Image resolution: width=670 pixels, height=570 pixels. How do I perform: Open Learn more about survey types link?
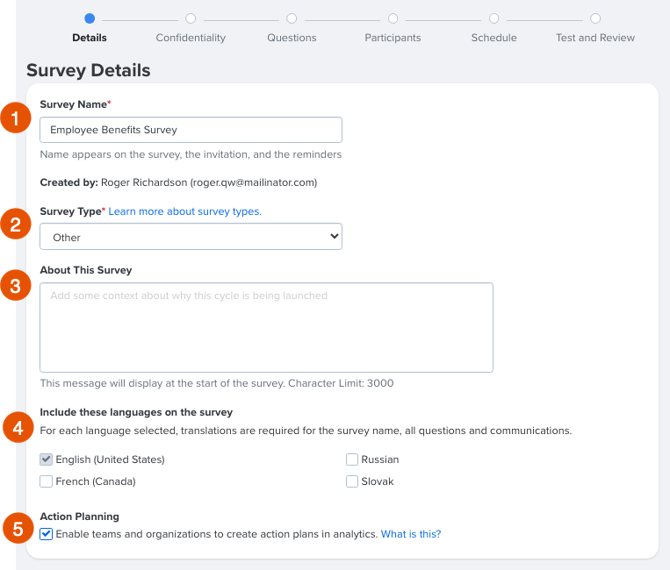(185, 212)
